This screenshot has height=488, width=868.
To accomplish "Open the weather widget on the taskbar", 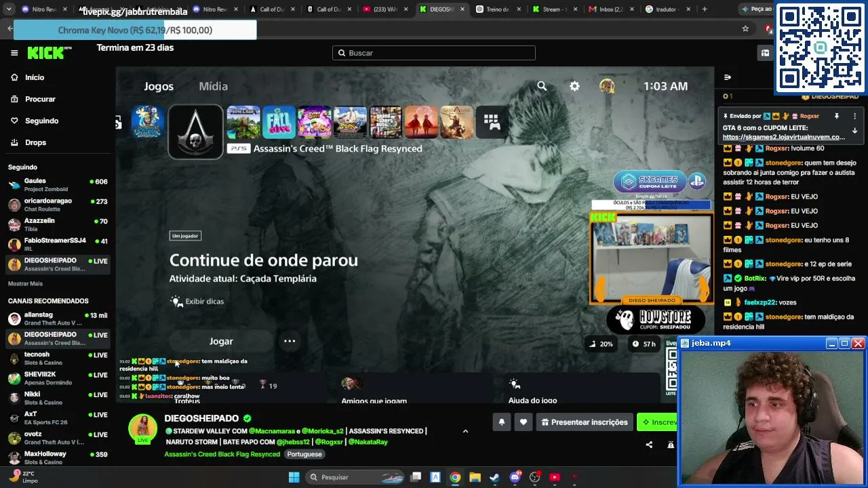I will tap(24, 476).
